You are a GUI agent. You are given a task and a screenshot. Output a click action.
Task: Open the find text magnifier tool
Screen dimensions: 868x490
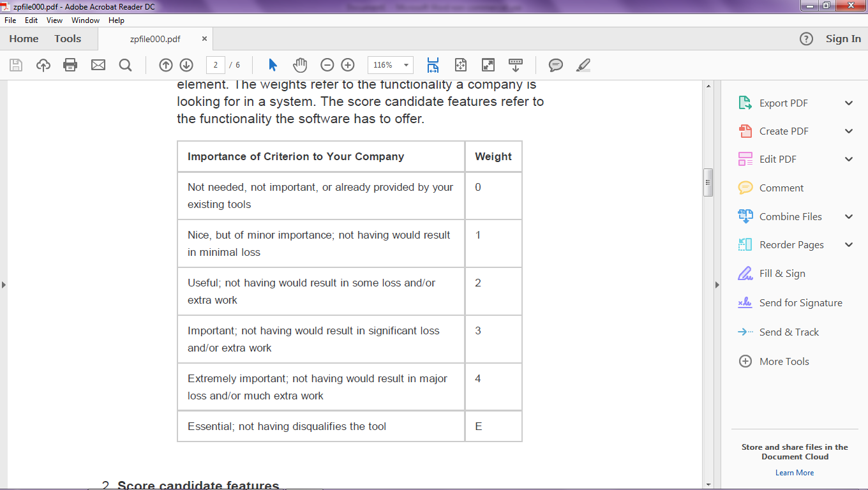[x=126, y=65]
